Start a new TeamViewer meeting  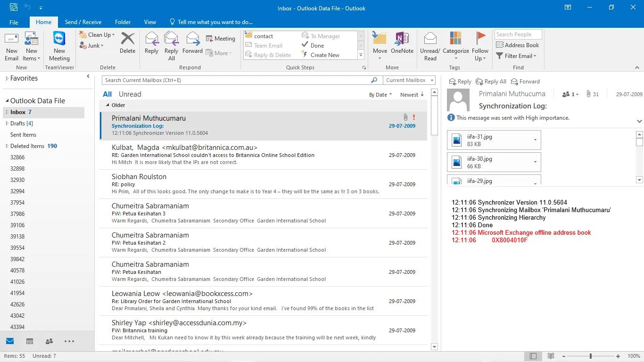coord(59,47)
